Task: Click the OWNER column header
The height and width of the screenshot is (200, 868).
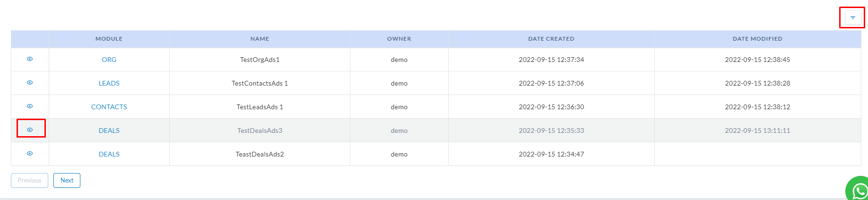Action: point(399,39)
